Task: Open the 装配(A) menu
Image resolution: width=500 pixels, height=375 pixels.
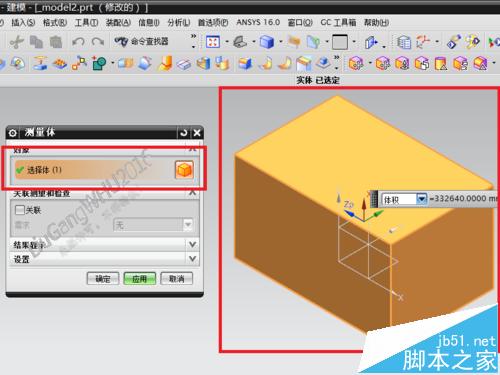Action: (118, 23)
